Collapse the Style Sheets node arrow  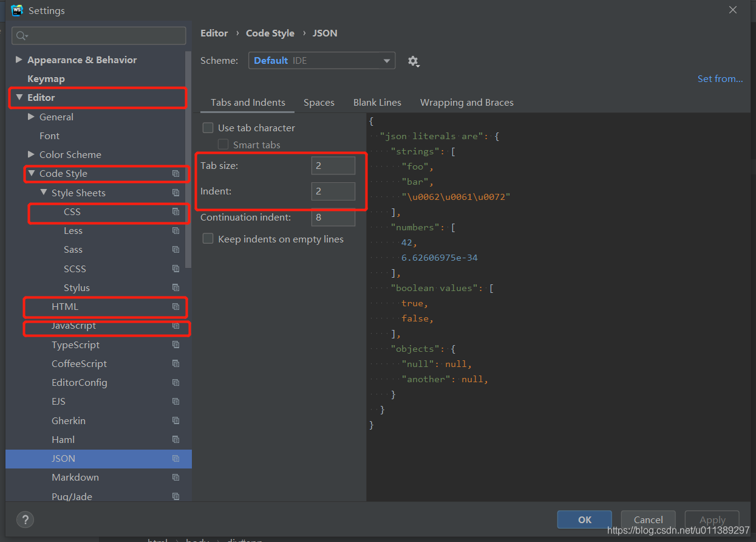(44, 193)
